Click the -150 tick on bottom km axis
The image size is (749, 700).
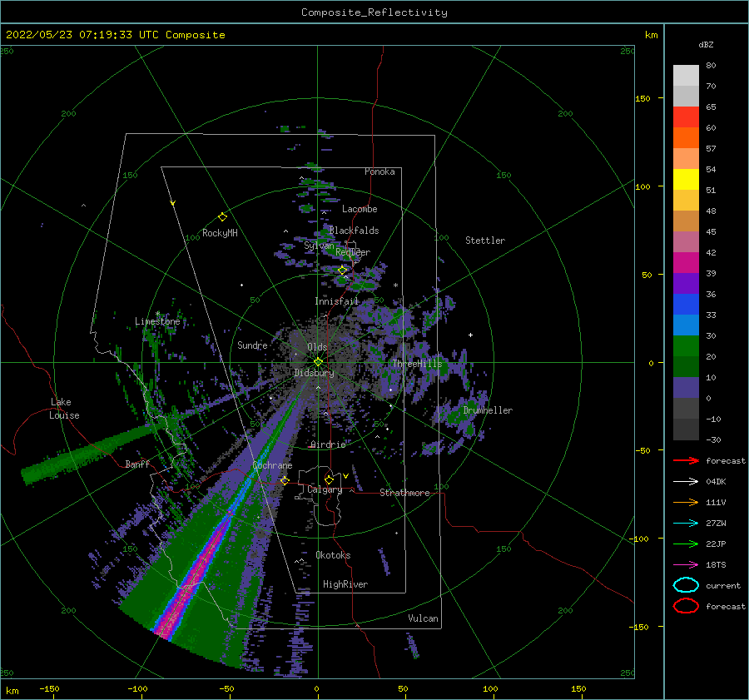pos(49,689)
